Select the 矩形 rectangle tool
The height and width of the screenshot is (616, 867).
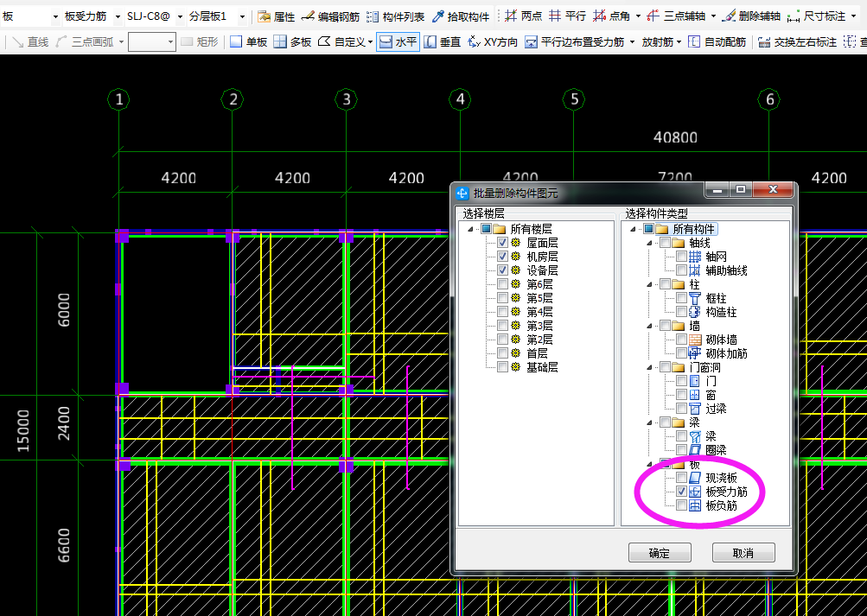200,42
